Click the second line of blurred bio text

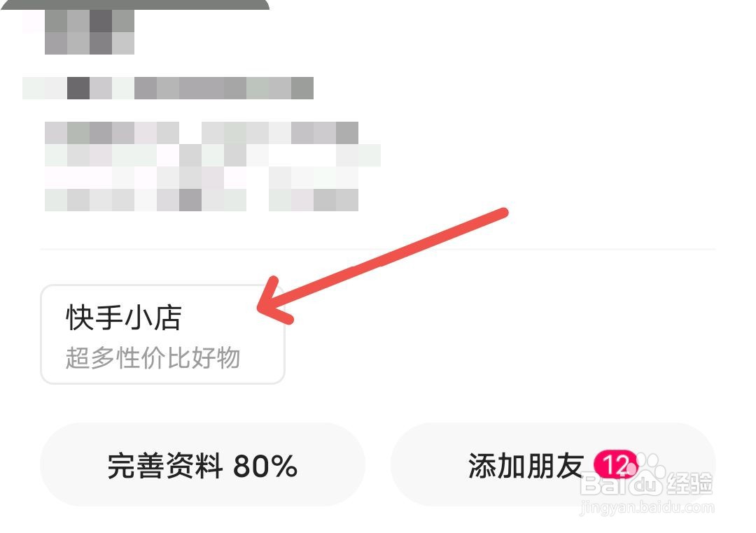tap(213, 155)
